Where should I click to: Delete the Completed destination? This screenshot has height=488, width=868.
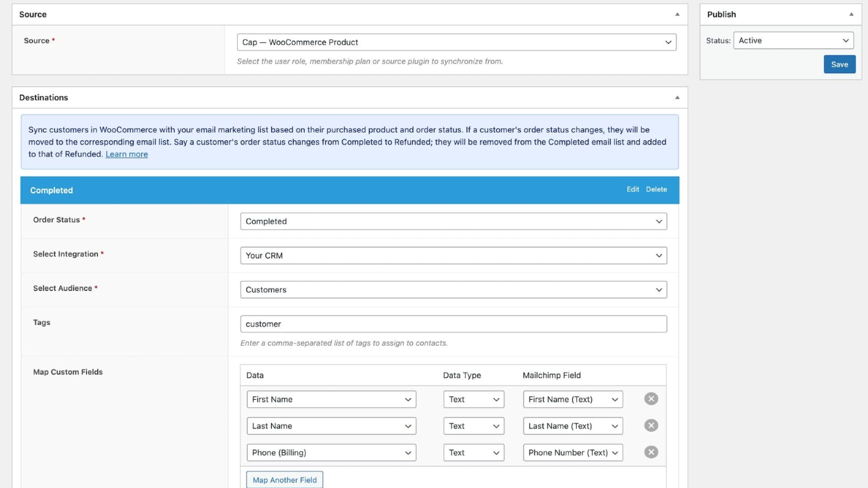(656, 189)
